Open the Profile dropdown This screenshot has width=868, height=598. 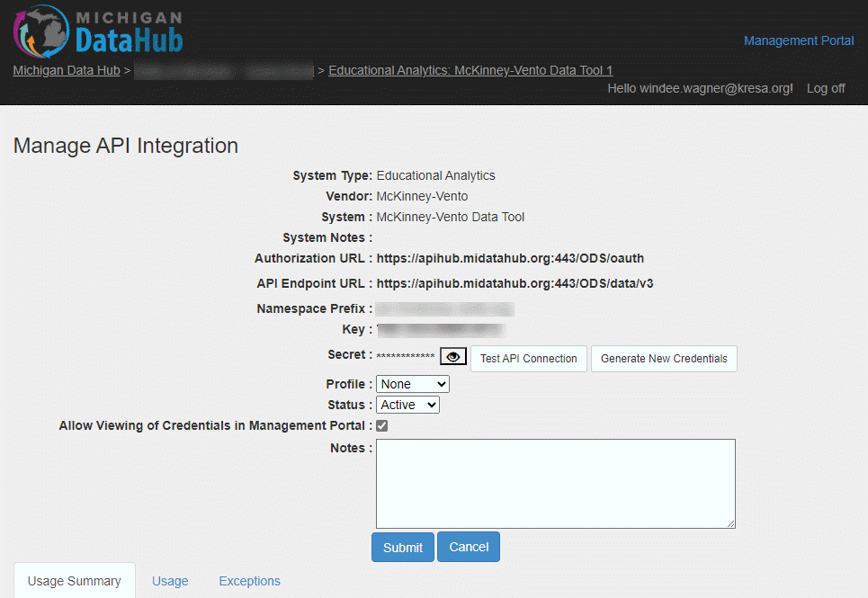pos(412,384)
